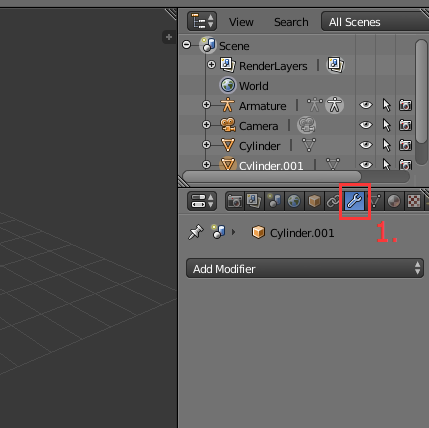This screenshot has width=429, height=428.
Task: Open the Outliner Search menu
Action: point(291,22)
